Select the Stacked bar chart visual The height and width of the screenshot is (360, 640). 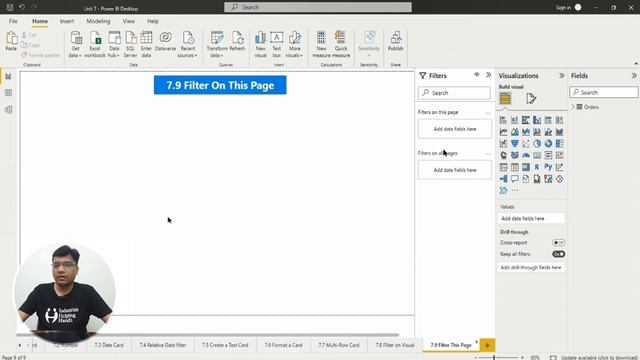tap(503, 120)
